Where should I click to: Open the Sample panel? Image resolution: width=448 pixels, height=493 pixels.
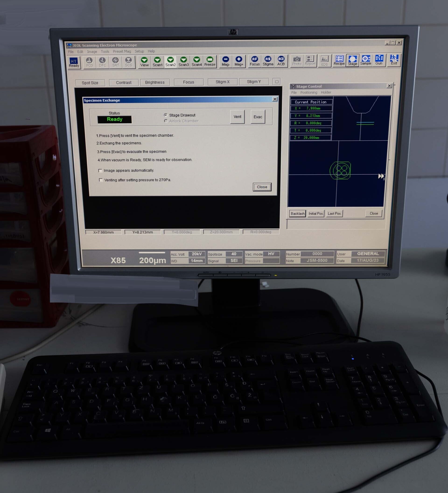point(366,60)
